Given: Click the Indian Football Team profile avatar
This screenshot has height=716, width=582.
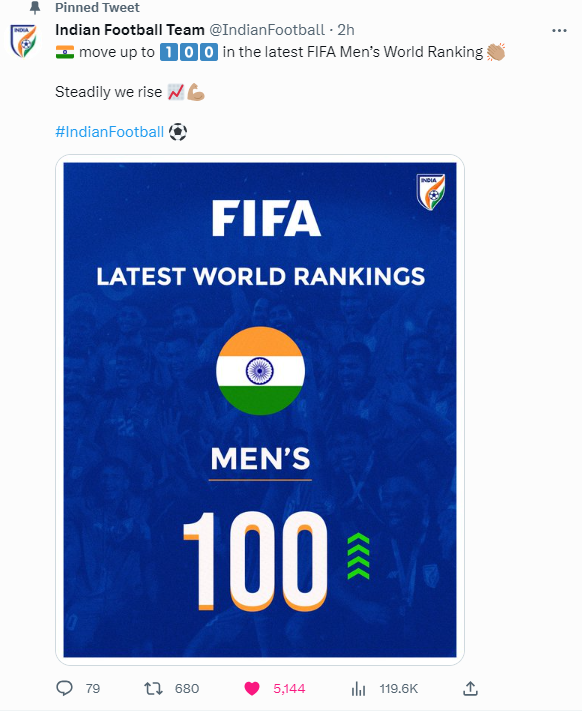Looking at the screenshot, I should point(23,41).
